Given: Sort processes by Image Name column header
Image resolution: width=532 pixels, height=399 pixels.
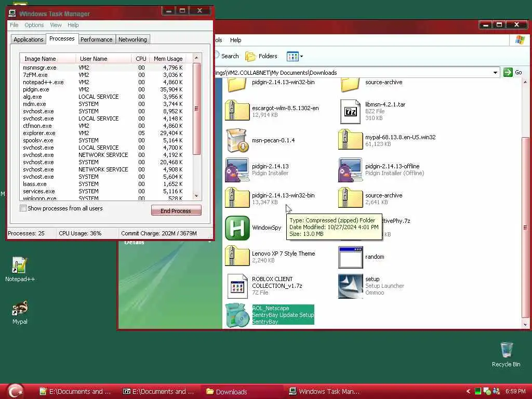Looking at the screenshot, I should click(48, 59).
